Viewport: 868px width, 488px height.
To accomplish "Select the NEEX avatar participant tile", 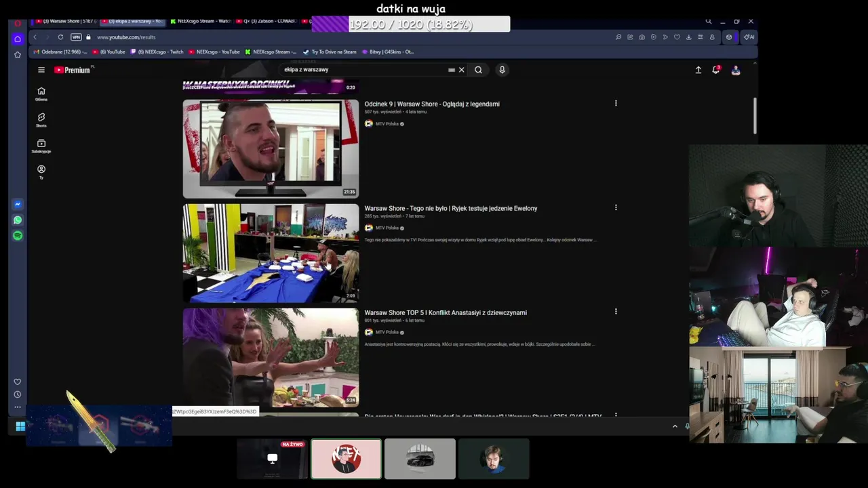I will coord(346,459).
